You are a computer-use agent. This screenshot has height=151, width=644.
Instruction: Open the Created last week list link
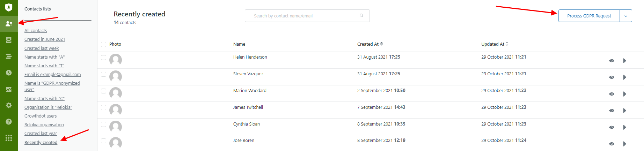click(42, 48)
